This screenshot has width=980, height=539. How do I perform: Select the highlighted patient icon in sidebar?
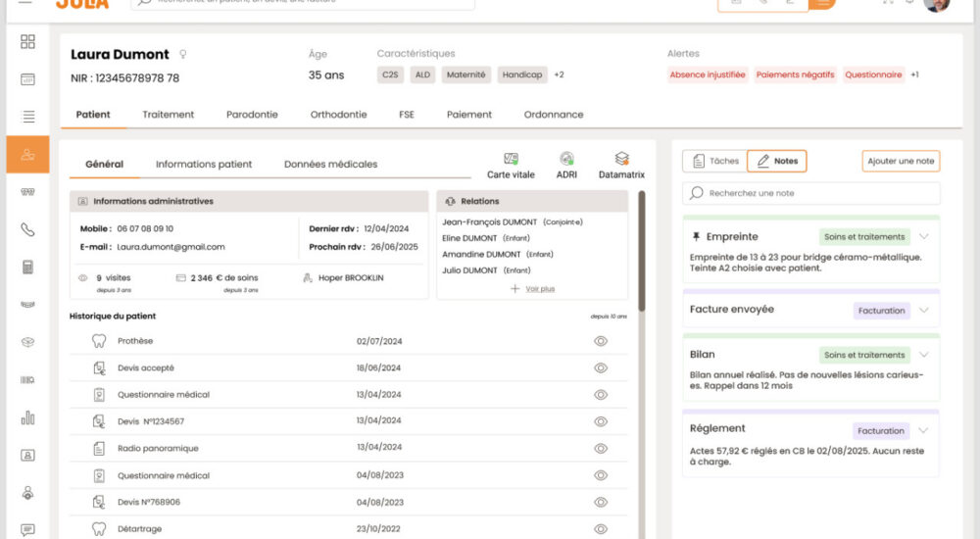pyautogui.click(x=27, y=155)
